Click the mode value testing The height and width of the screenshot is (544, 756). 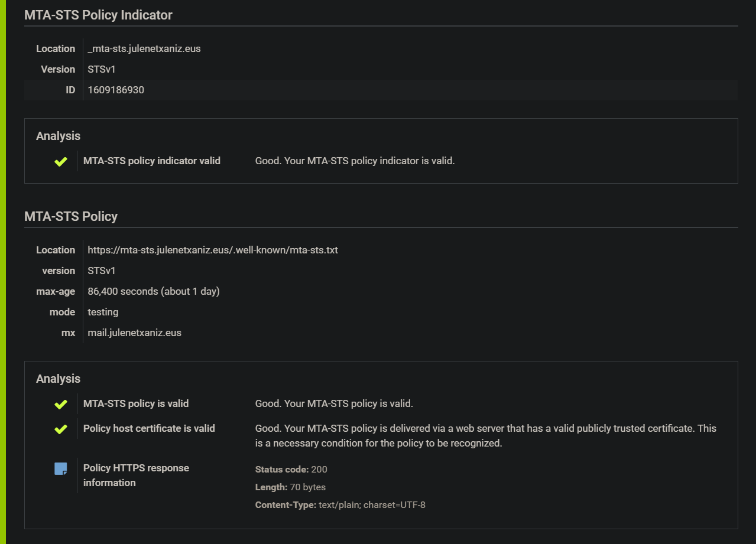[103, 312]
